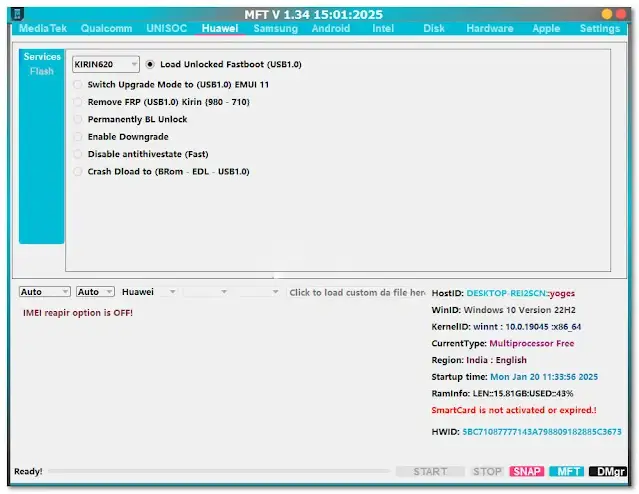The width and height of the screenshot is (639, 494).
Task: Select Permanently BL Unlock option
Action: [130, 119]
